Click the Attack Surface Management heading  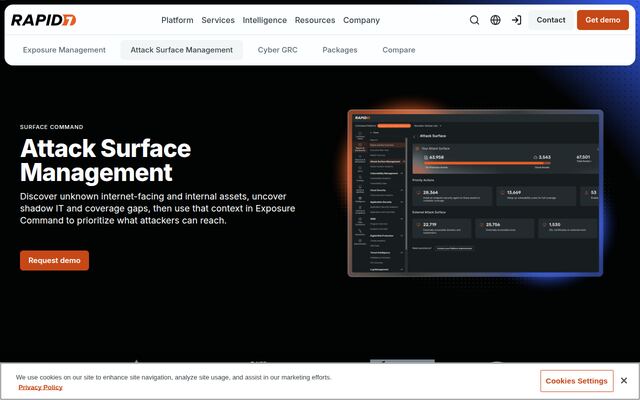coord(105,160)
